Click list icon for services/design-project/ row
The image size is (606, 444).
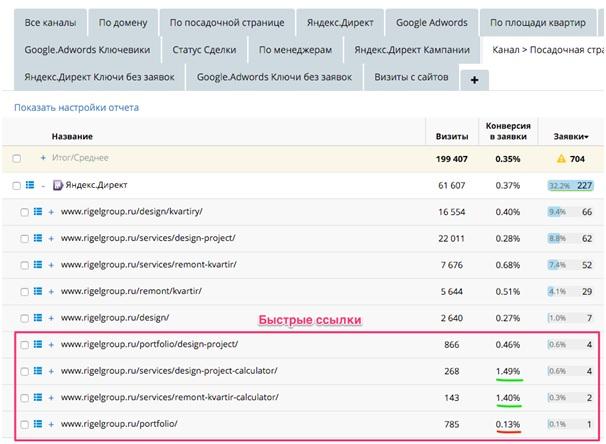37,238
